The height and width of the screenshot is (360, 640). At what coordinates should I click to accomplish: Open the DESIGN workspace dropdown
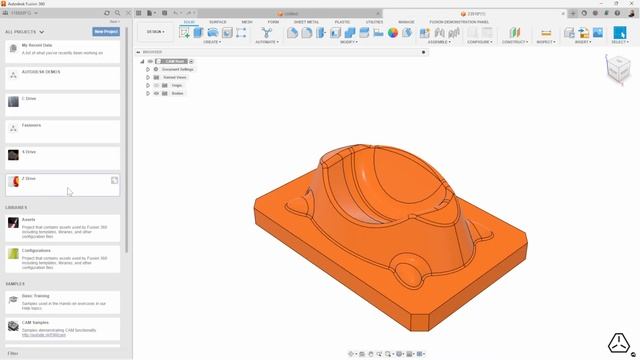coord(156,32)
